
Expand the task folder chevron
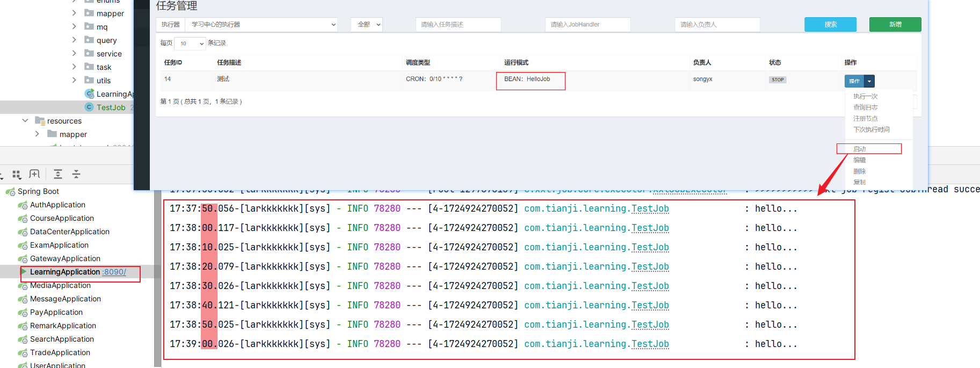point(74,67)
